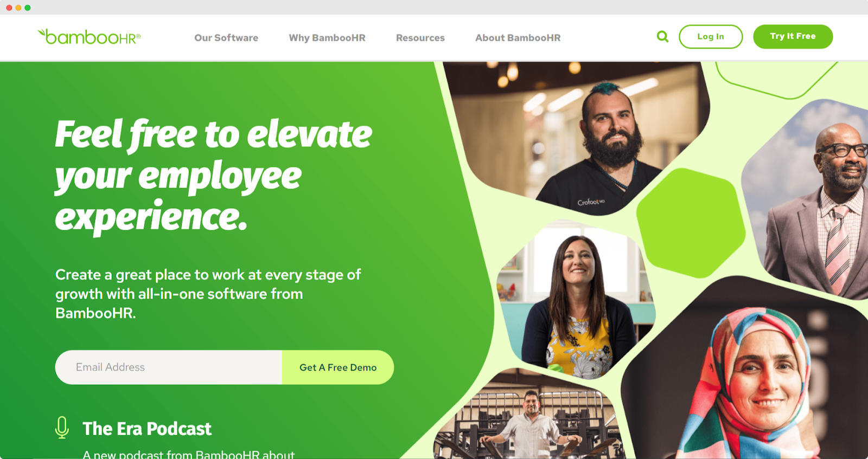The height and width of the screenshot is (459, 868).
Task: Open the Our Software menu
Action: pos(226,38)
